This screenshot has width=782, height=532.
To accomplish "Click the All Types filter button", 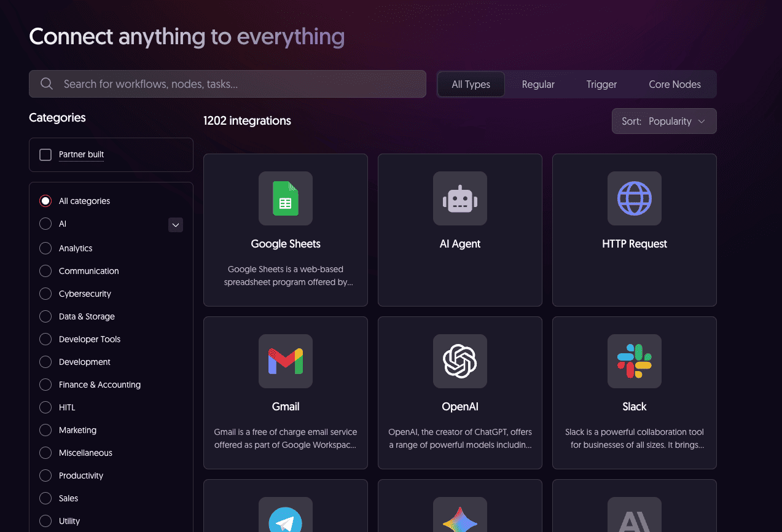I will pyautogui.click(x=471, y=84).
